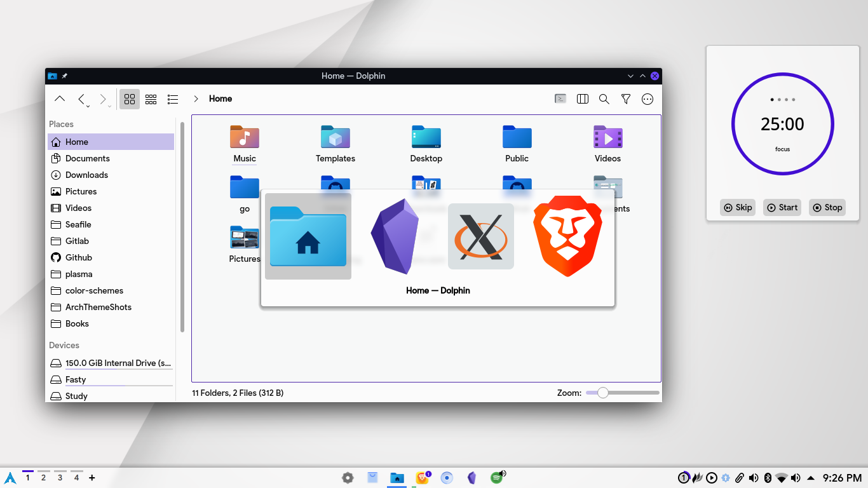
Task: Open Videos in the Places sidebar
Action: 111,208
